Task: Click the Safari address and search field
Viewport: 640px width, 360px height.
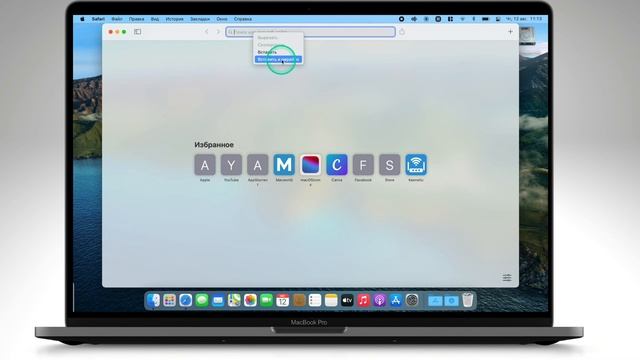Action: point(310,32)
